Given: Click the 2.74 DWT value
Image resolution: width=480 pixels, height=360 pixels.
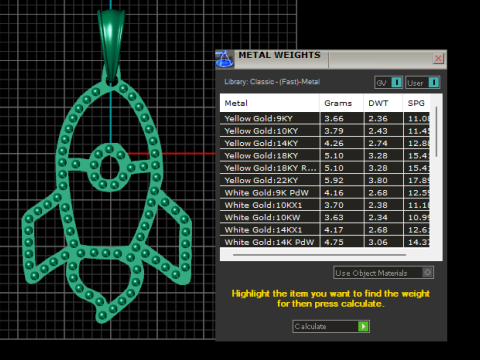Looking at the screenshot, I should coord(378,143).
